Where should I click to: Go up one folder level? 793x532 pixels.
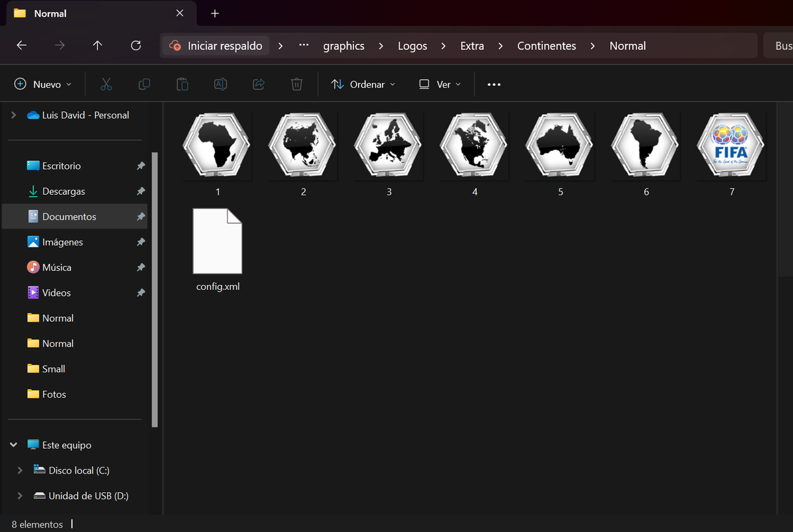[x=98, y=45]
